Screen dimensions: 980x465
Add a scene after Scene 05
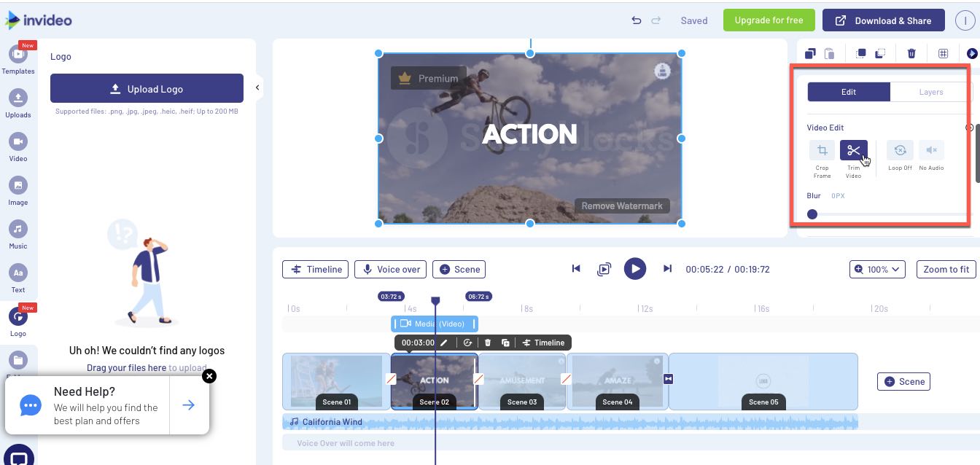(x=903, y=381)
